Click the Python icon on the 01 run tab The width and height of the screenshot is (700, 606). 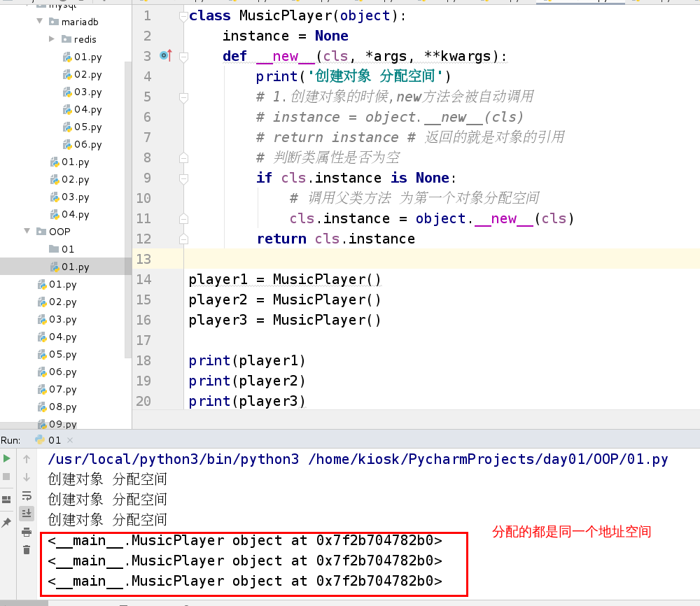coord(40,440)
